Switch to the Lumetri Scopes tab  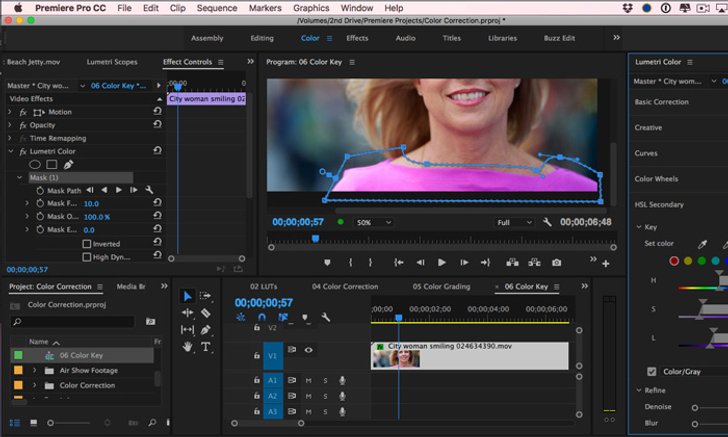point(112,62)
